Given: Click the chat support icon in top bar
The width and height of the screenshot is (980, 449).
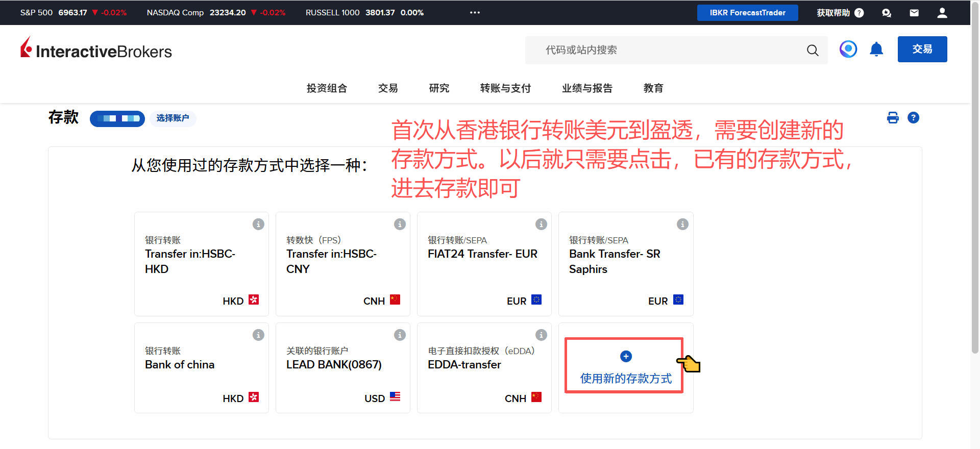Looking at the screenshot, I should (x=887, y=13).
